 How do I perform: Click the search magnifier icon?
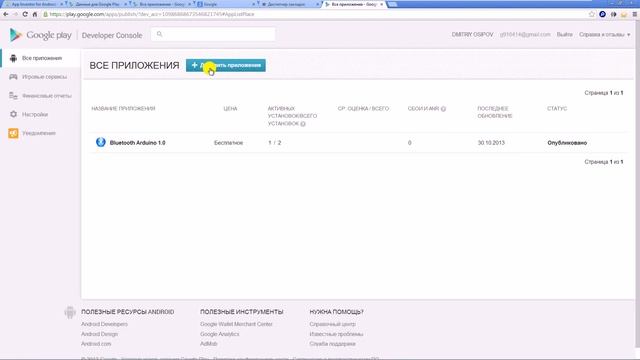click(160, 34)
